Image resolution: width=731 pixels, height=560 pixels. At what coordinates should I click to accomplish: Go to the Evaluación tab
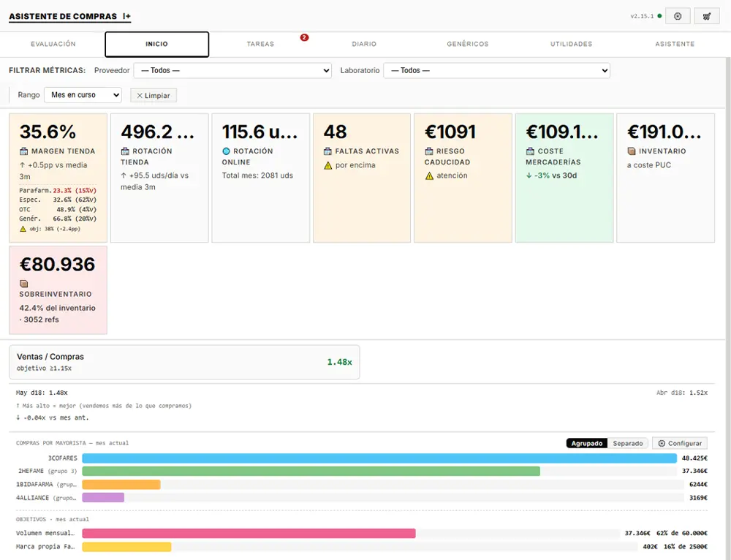[x=53, y=44]
